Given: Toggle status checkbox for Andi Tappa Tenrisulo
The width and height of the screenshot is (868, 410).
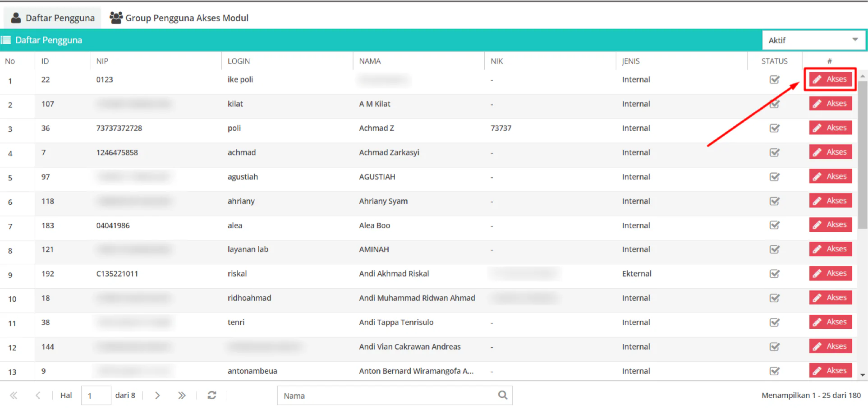Looking at the screenshot, I should 774,322.
